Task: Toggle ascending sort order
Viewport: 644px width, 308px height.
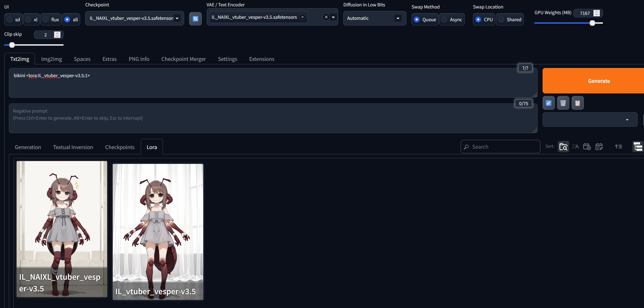Action: (x=619, y=147)
